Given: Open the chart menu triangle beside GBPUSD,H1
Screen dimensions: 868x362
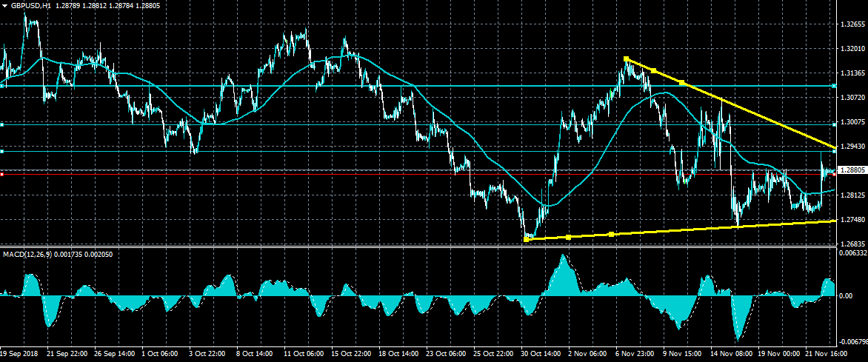Looking at the screenshot, I should point(4,5).
